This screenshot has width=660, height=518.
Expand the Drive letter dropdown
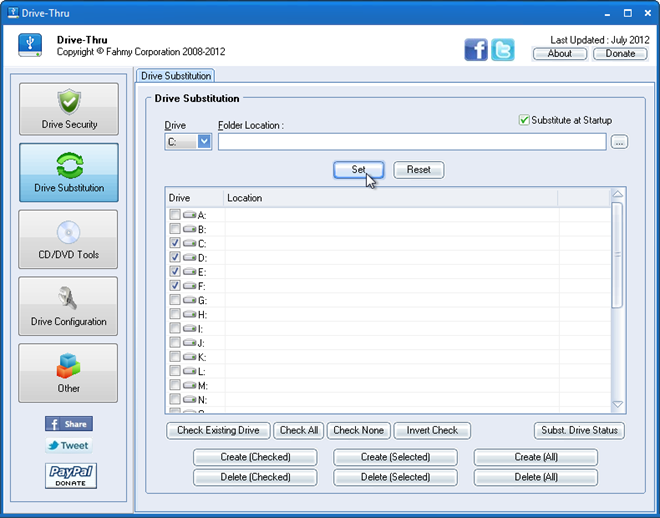tap(204, 142)
